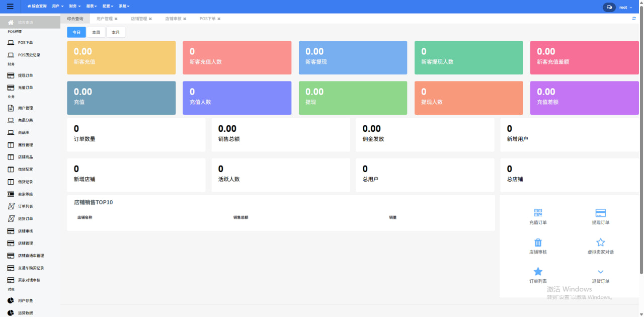Open 直通车购买记录 sidebar entry
This screenshot has height=317, width=644.
pos(30,268)
